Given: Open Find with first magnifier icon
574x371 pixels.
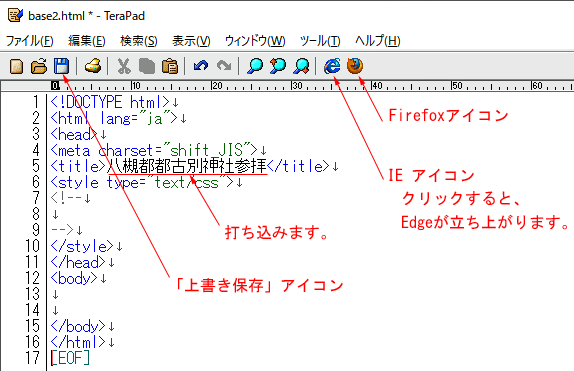Looking at the screenshot, I should coord(255,66).
